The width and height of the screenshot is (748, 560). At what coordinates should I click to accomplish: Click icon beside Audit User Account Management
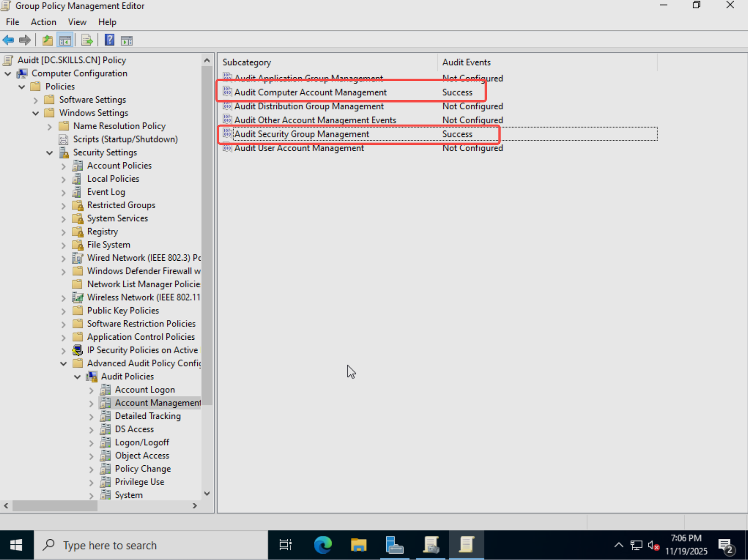[227, 148]
